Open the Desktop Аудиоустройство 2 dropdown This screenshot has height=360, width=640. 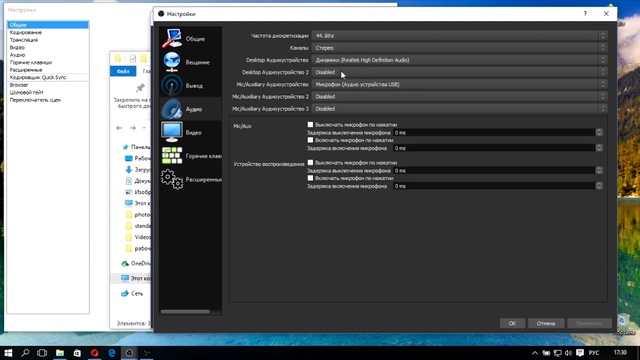(459, 72)
